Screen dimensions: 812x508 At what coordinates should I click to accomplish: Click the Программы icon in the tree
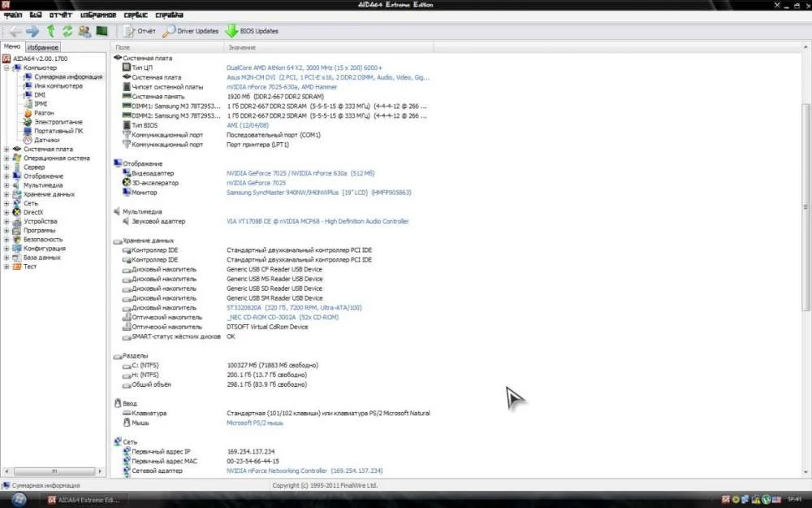click(16, 230)
